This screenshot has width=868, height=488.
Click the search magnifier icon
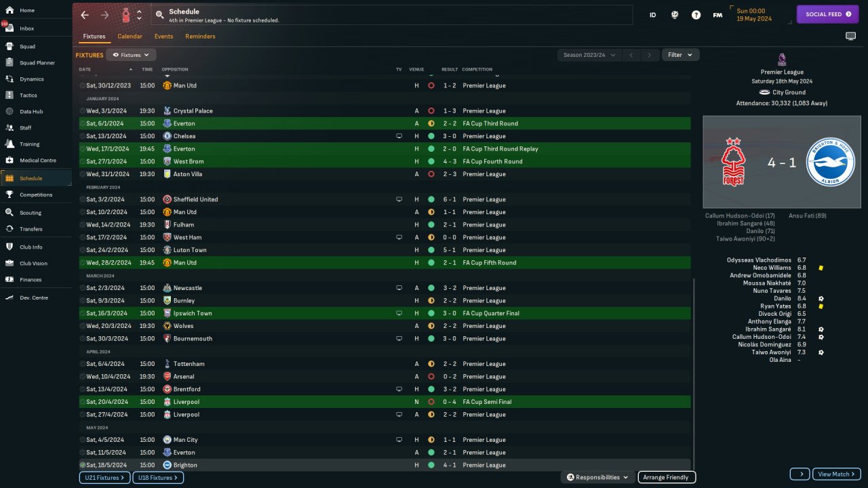pos(159,14)
